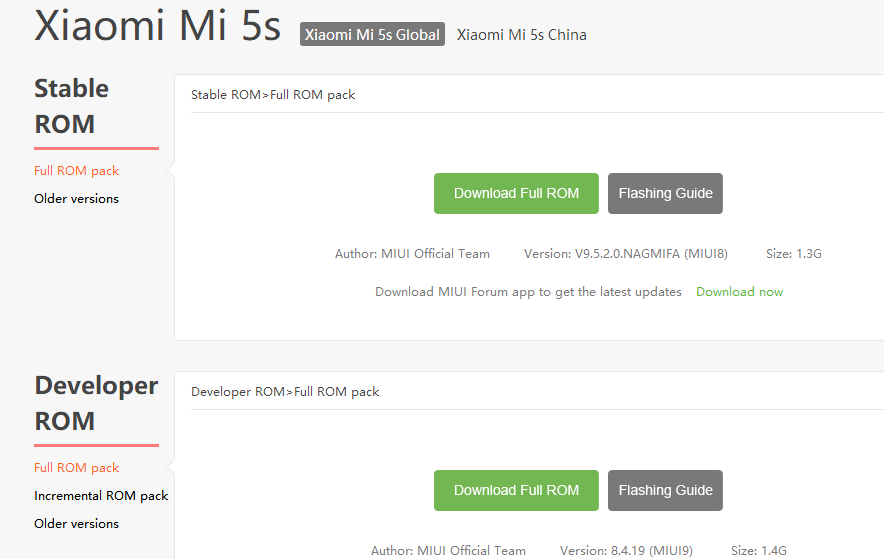The height and width of the screenshot is (559, 884).
Task: Click the Download now link
Action: [739, 292]
